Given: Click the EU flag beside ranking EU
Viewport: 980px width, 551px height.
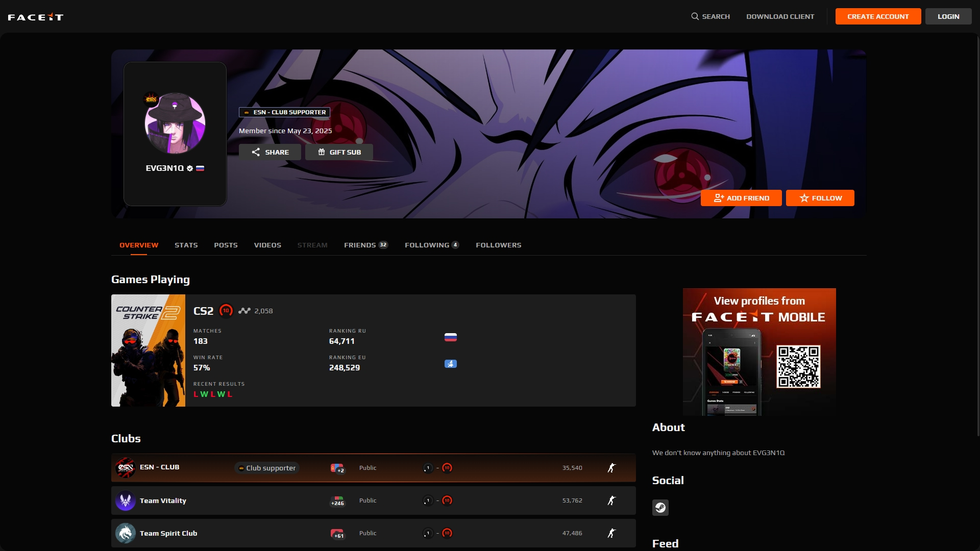Looking at the screenshot, I should point(450,364).
